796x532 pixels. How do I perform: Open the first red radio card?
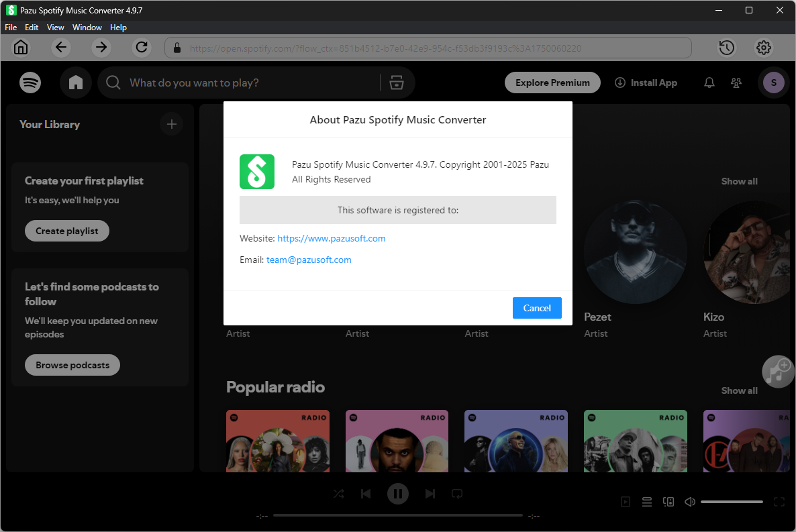278,441
